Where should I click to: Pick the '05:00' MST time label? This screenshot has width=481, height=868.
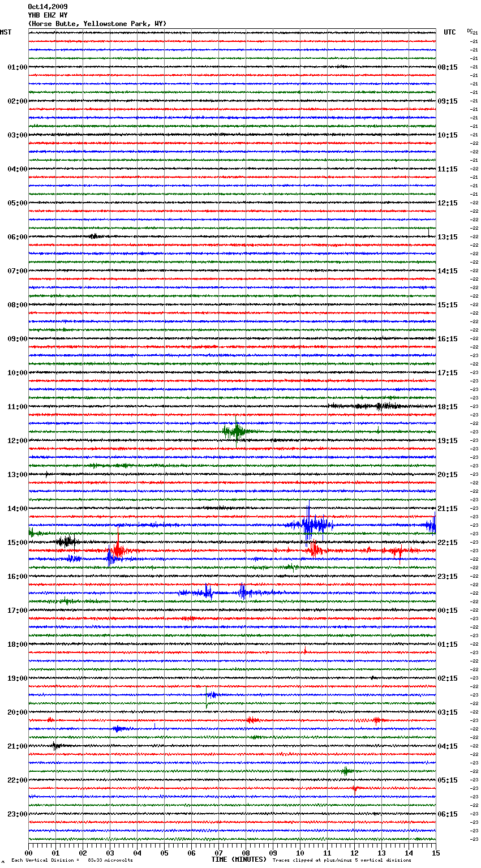[x=18, y=203]
